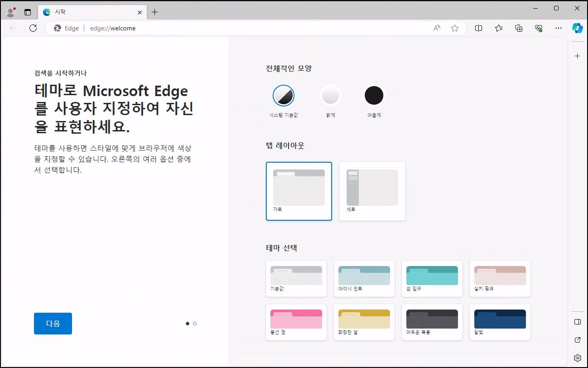Open the Collections icon

[x=519, y=28]
